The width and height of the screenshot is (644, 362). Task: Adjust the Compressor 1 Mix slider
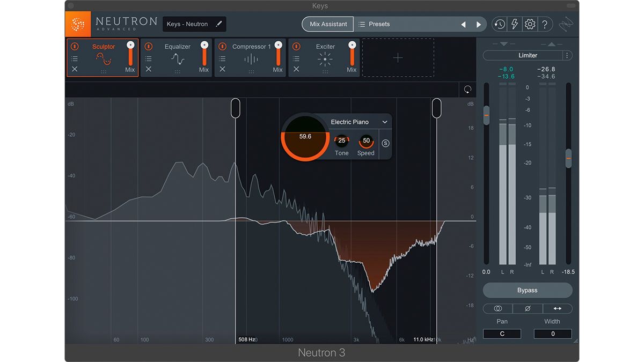click(278, 53)
